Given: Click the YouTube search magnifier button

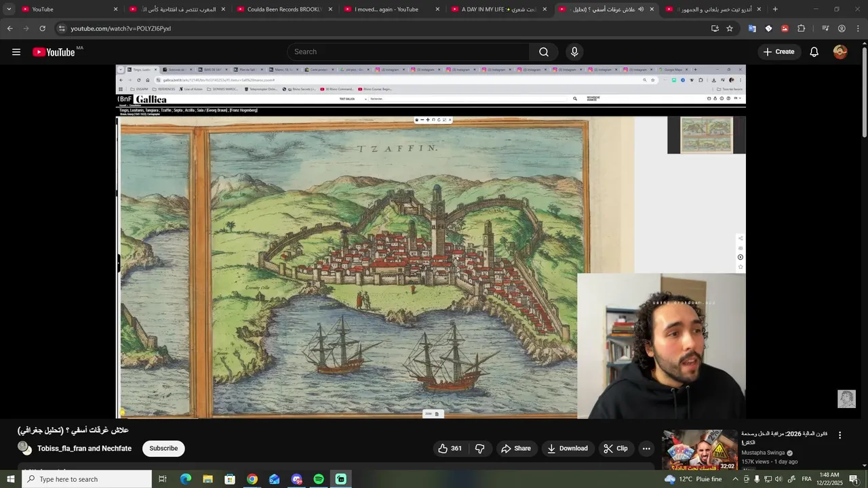Looking at the screenshot, I should (x=544, y=52).
